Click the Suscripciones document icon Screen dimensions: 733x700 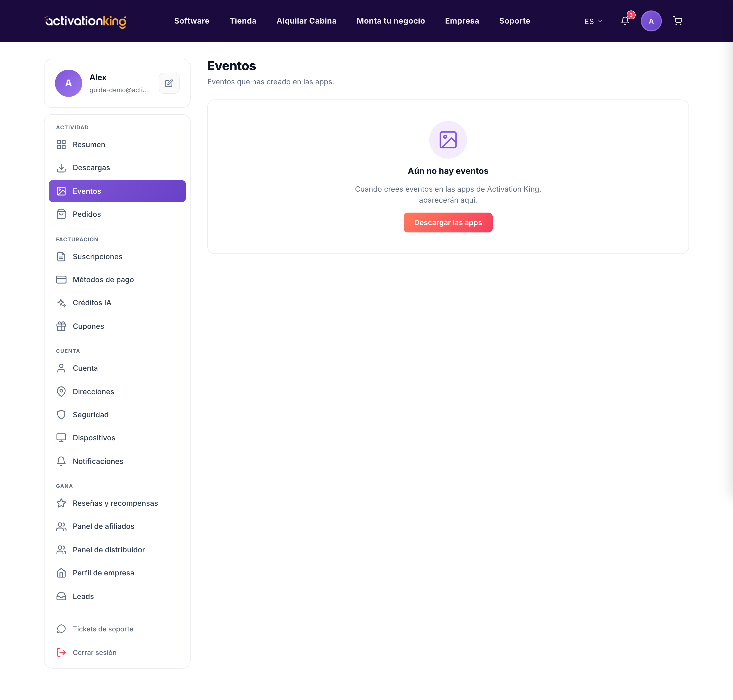pos(61,256)
